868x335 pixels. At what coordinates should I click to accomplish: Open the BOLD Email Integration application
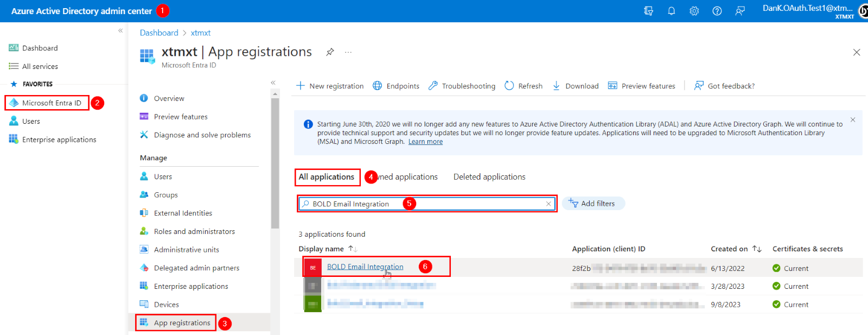tap(365, 267)
